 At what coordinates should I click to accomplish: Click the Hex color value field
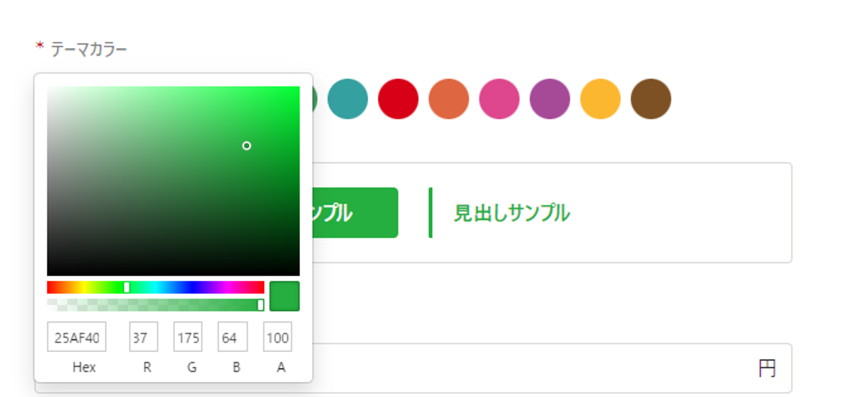(76, 338)
